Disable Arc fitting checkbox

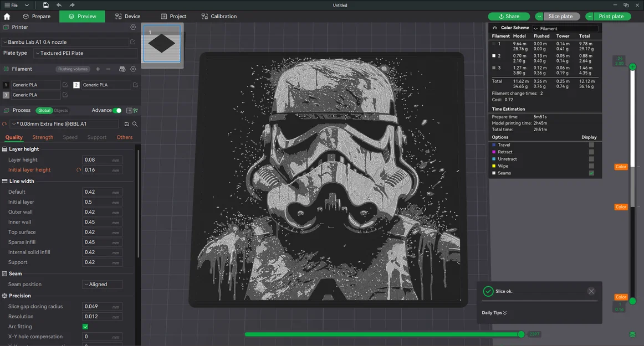tap(86, 327)
